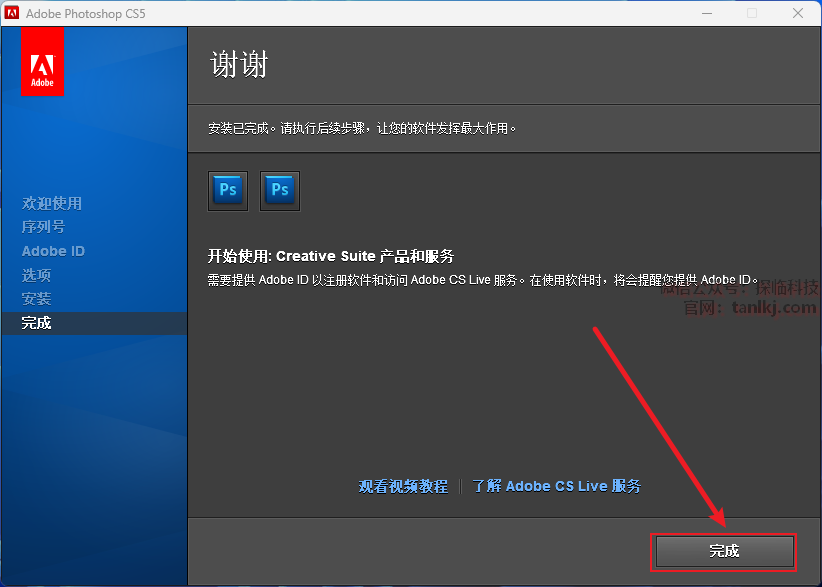
Task: Click the red Adobe logo in sidebar
Action: [42, 61]
